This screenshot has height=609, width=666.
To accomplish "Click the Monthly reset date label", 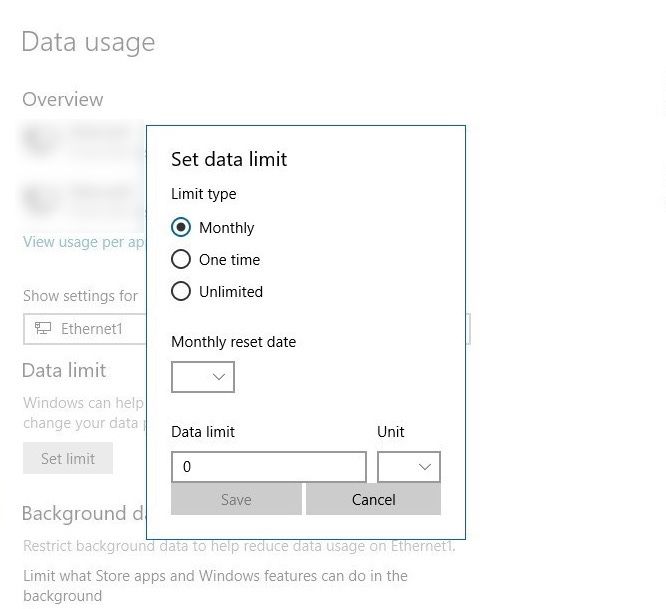I will coord(234,342).
